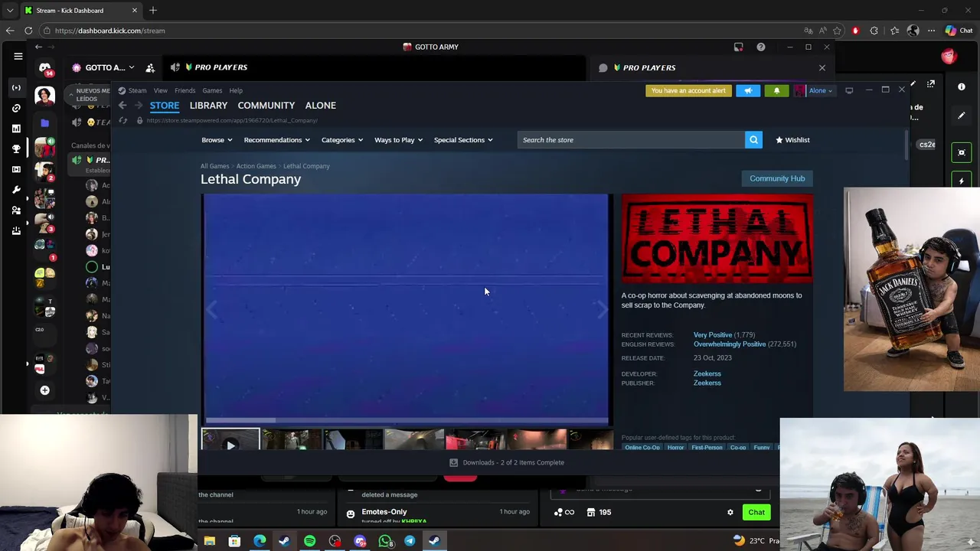Click green Chat button in Kick
This screenshot has height=551, width=980.
point(756,512)
